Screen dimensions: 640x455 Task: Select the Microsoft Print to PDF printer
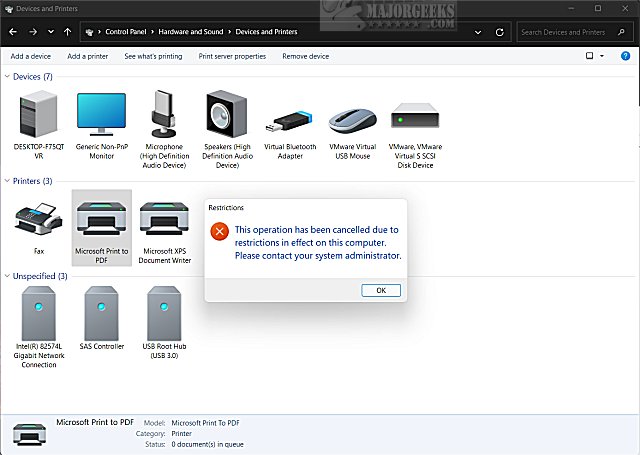tap(102, 228)
